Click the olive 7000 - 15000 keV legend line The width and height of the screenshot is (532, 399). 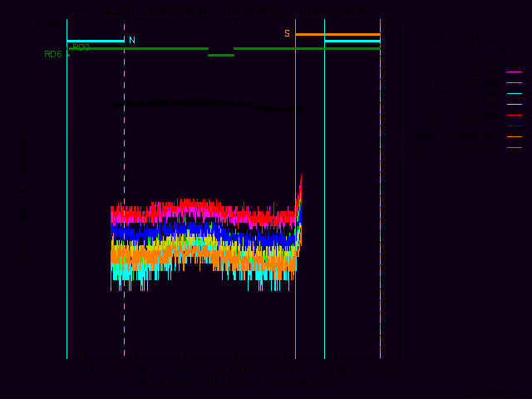(x=515, y=148)
